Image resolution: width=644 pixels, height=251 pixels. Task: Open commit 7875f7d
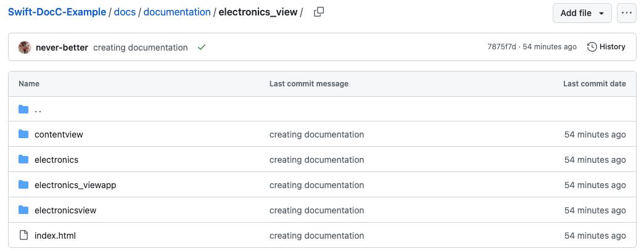point(502,47)
